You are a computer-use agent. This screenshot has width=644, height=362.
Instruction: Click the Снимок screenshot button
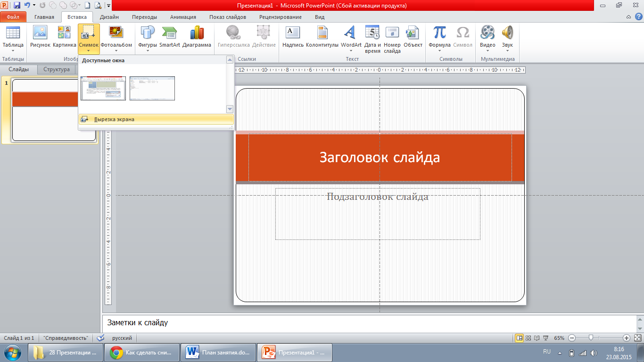(x=89, y=39)
